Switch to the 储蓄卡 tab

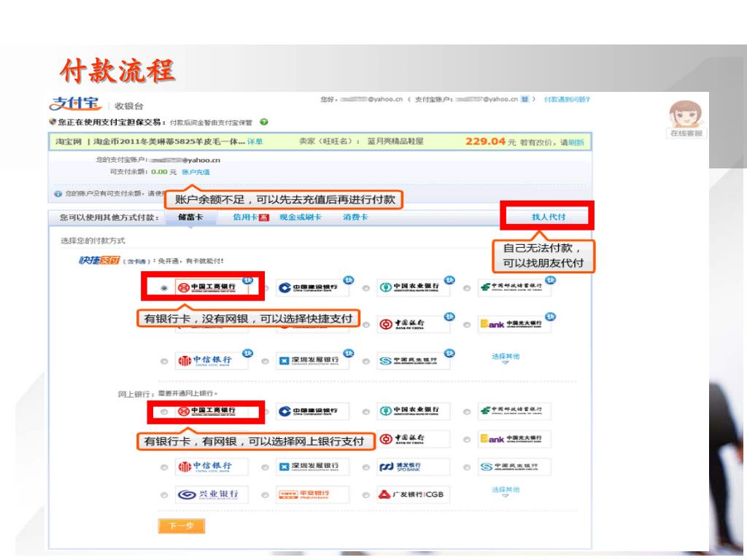[x=190, y=217]
